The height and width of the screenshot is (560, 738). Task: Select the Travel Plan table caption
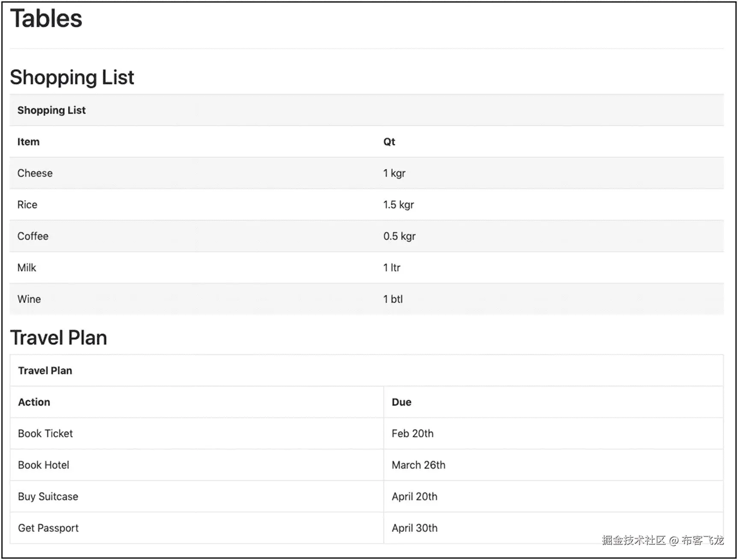pyautogui.click(x=45, y=371)
